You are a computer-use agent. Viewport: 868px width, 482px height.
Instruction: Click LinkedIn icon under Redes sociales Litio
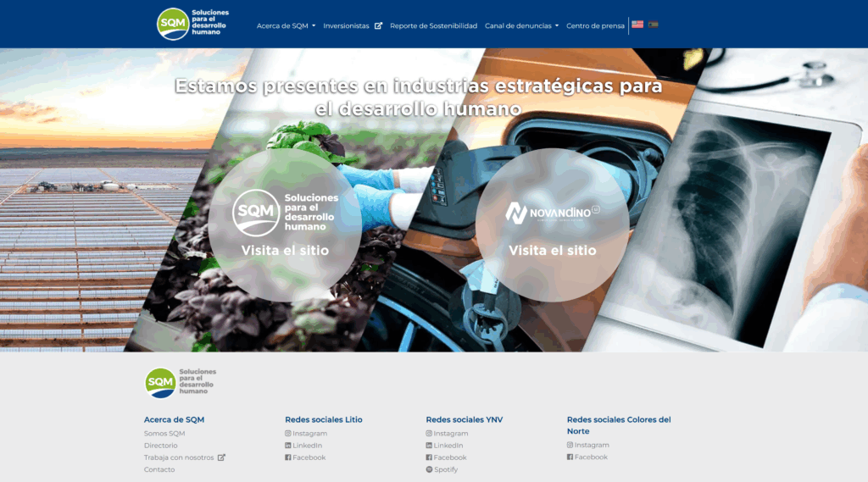coord(288,445)
